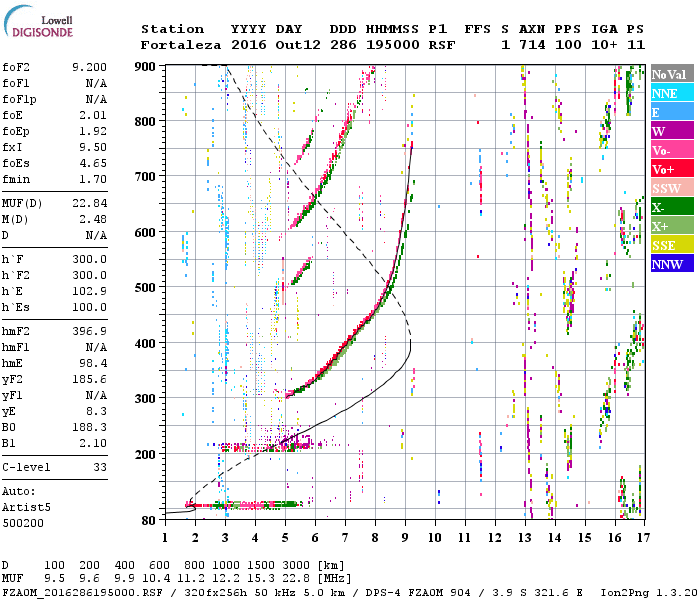The width and height of the screenshot is (700, 600).
Task: Click the 17 MHz frequency axis label
Action: [x=643, y=538]
